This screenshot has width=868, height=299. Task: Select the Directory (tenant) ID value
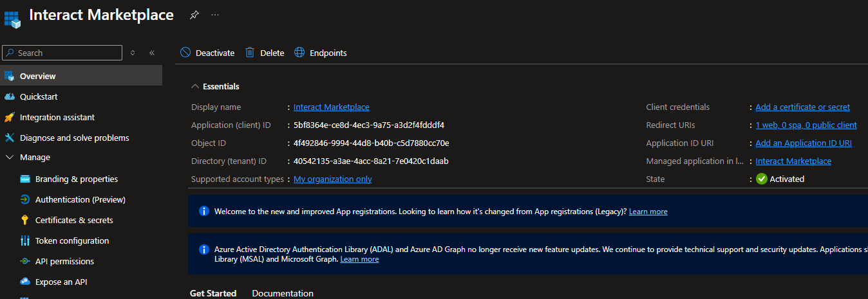(371, 161)
